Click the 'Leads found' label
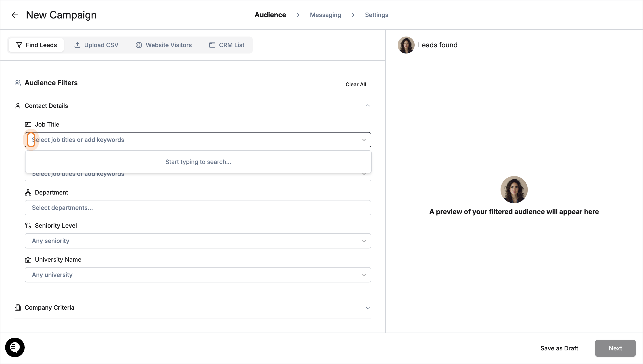Image resolution: width=643 pixels, height=364 pixels. [438, 45]
